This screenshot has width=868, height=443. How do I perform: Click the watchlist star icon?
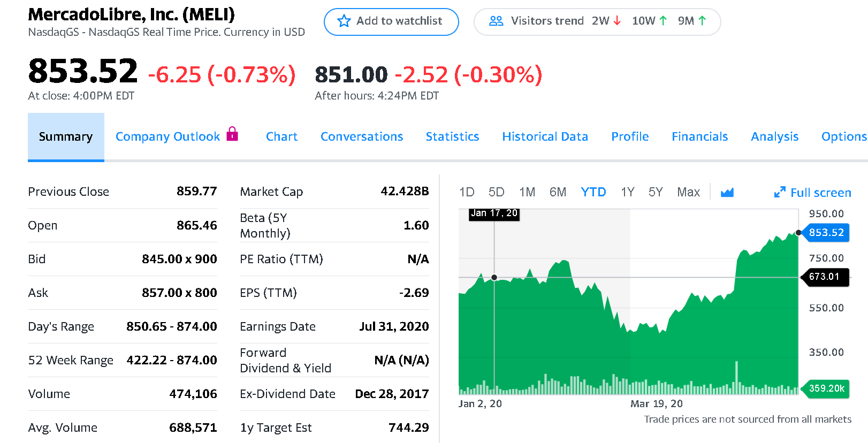[x=344, y=21]
